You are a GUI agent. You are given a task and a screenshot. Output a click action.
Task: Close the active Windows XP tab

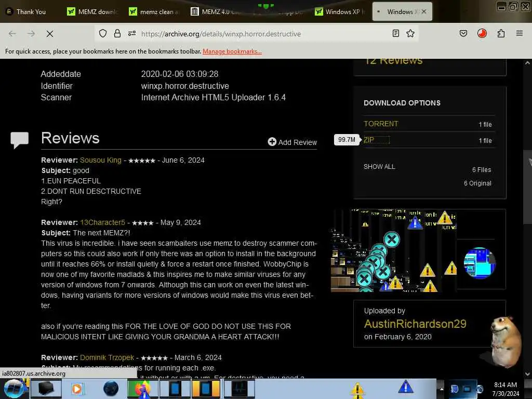click(424, 11)
